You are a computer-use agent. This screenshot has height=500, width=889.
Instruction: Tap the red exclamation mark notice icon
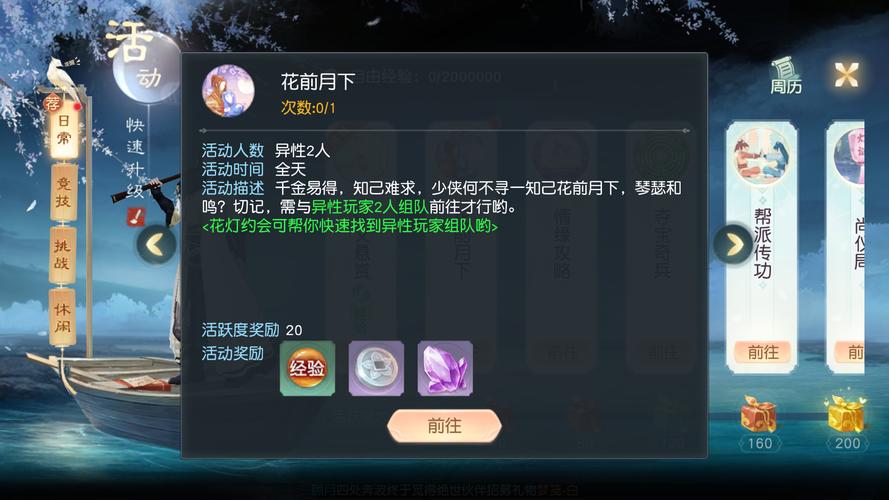[x=136, y=216]
